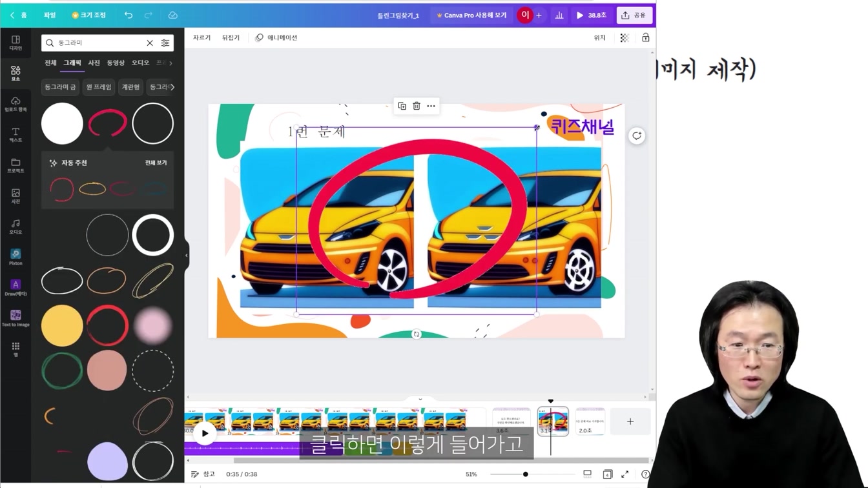Switch to the 사진 results tab
This screenshot has height=488, width=868.
(x=94, y=63)
